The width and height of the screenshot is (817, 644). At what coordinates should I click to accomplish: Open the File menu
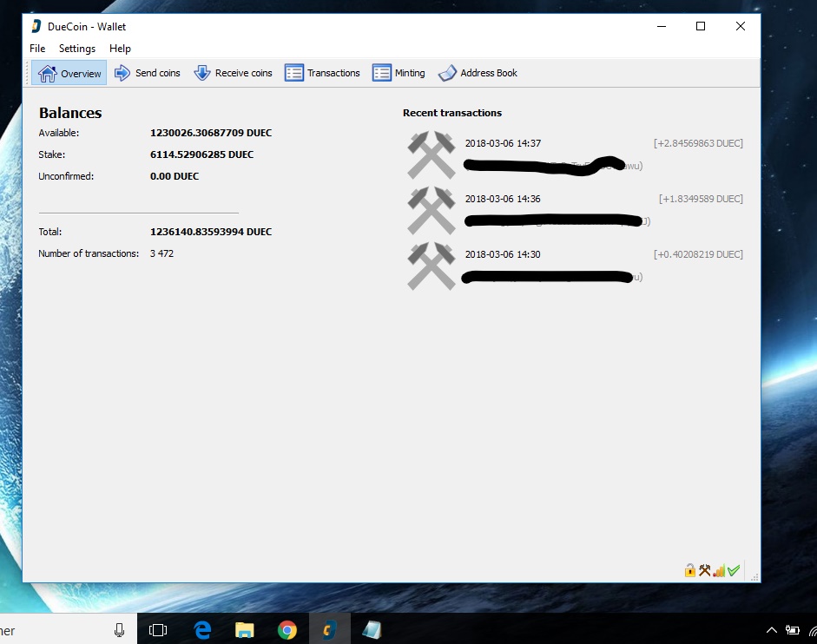point(37,49)
